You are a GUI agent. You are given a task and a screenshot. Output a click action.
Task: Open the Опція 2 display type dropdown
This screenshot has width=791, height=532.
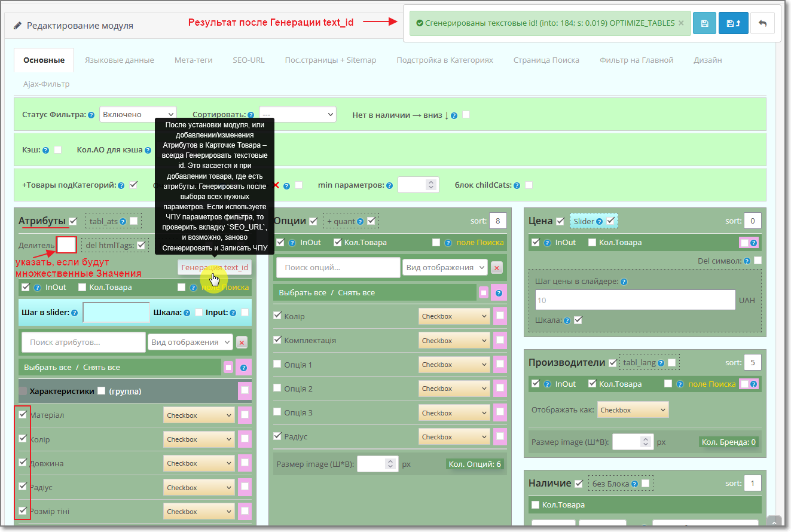[454, 389]
